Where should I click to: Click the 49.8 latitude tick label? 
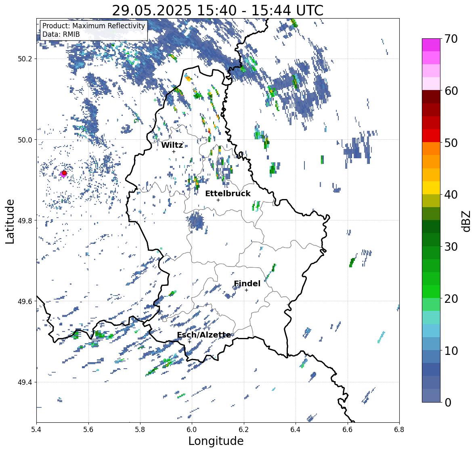25,220
